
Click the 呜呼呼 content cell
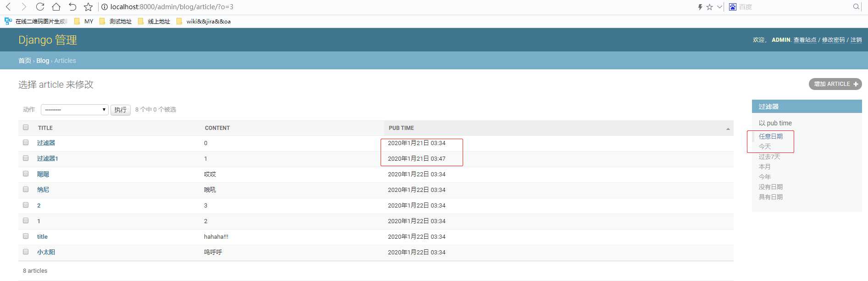point(213,252)
